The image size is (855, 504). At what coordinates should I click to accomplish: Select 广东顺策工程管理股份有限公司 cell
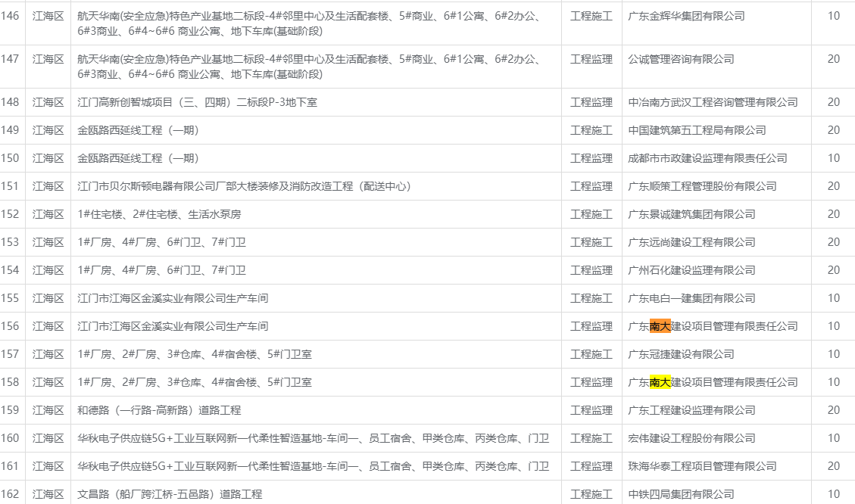coord(702,186)
